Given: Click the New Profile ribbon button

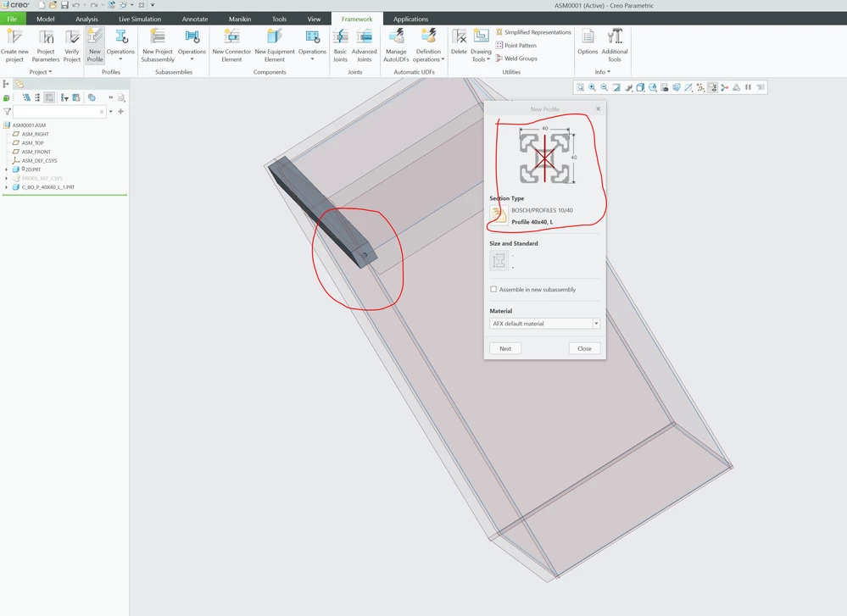Looking at the screenshot, I should (x=95, y=46).
